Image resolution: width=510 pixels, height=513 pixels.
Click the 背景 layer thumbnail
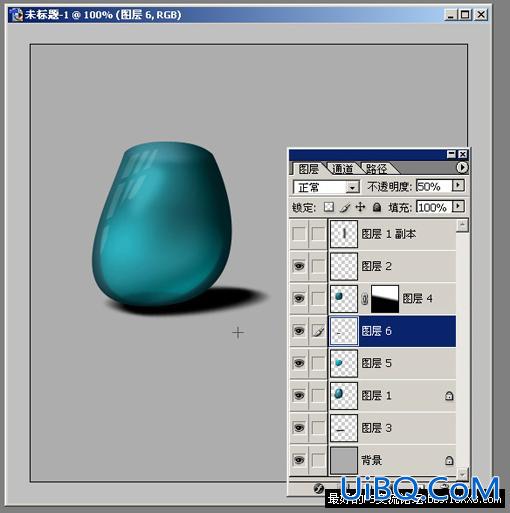click(x=344, y=460)
